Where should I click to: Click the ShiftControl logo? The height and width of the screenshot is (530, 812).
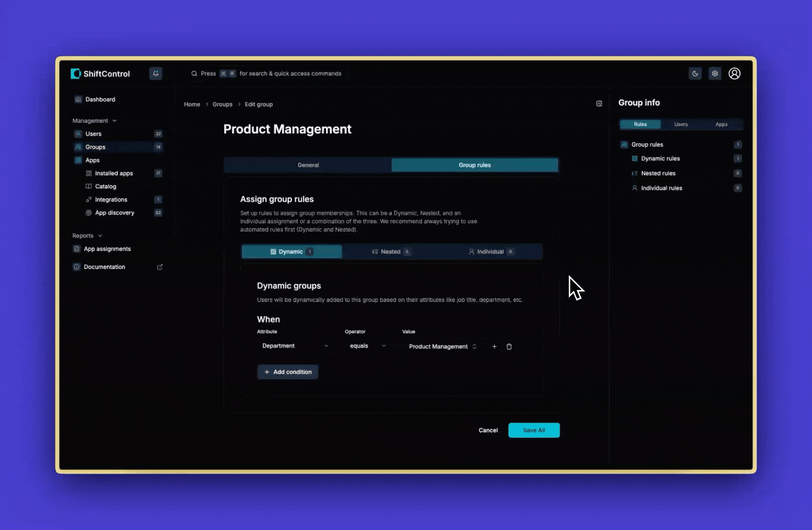click(x=101, y=74)
